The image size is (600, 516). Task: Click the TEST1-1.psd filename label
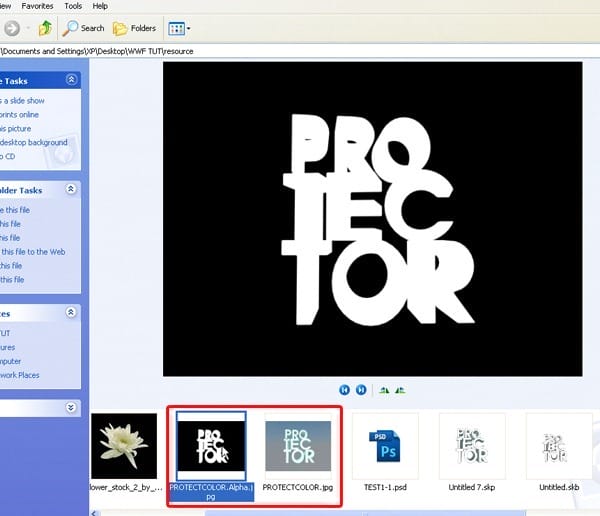pyautogui.click(x=385, y=487)
